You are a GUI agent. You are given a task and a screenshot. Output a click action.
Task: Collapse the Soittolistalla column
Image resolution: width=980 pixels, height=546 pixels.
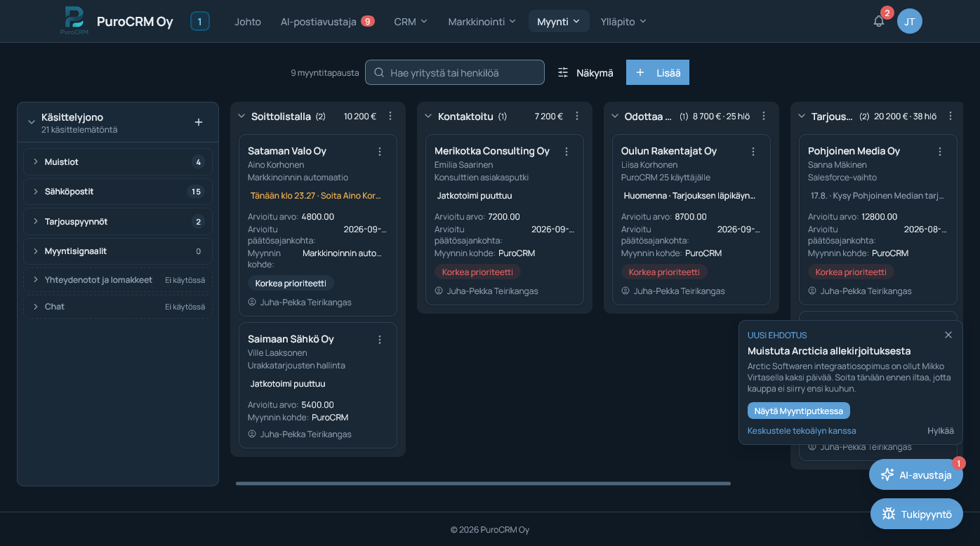pos(241,116)
